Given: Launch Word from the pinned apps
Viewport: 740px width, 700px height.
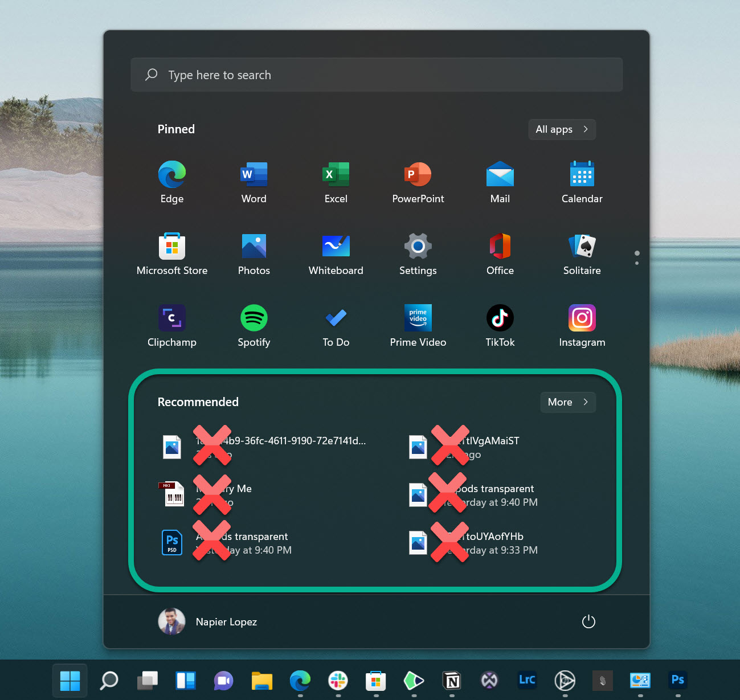Looking at the screenshot, I should [254, 182].
